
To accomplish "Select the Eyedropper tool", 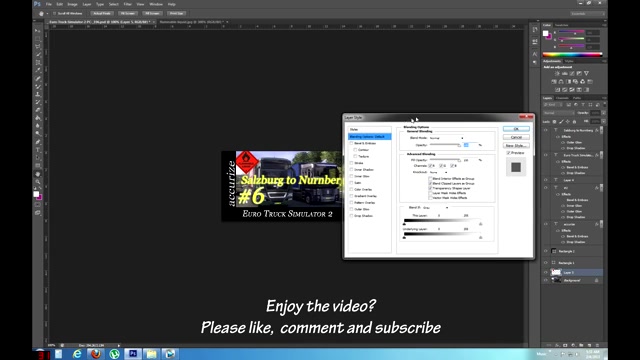I will (38, 70).
